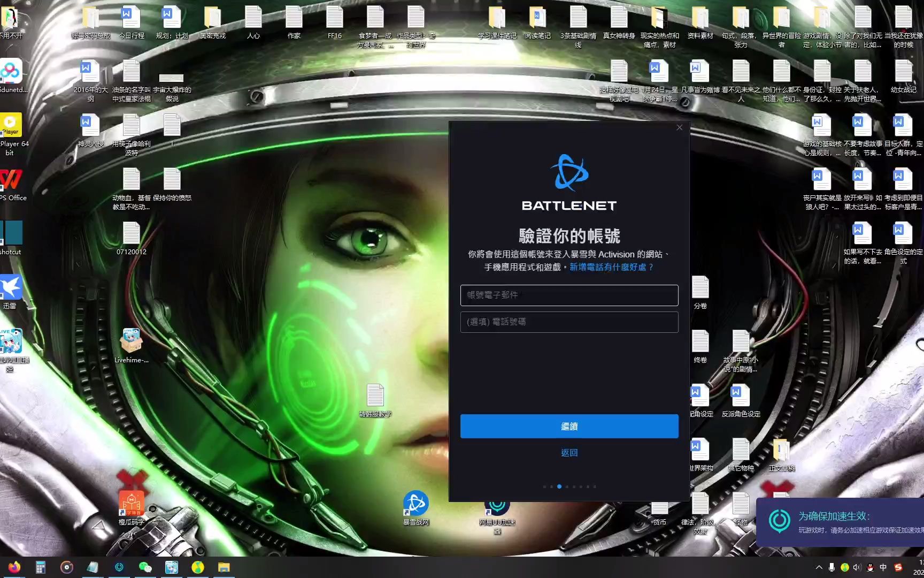Open the 新增電話有什麼好處 link

(612, 267)
